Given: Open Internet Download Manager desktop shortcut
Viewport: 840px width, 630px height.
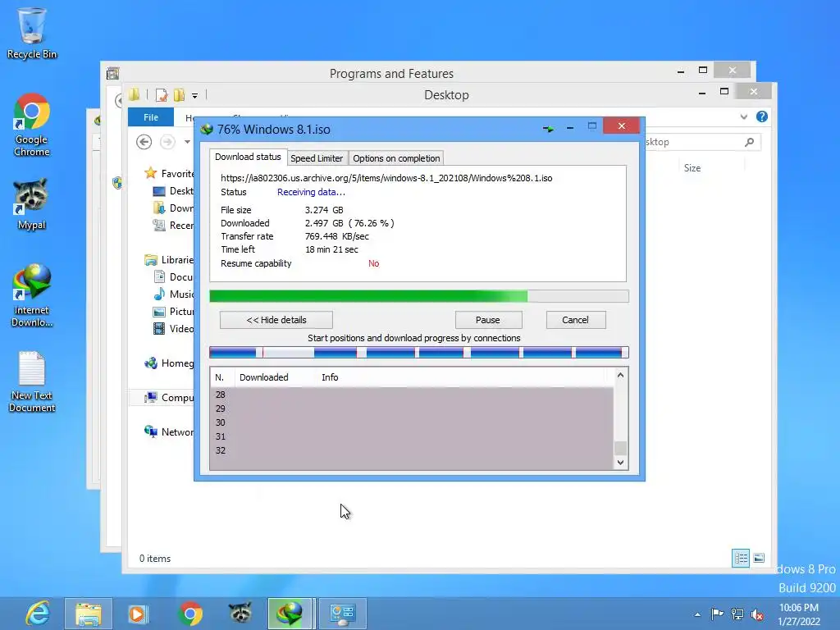Looking at the screenshot, I should [32, 295].
